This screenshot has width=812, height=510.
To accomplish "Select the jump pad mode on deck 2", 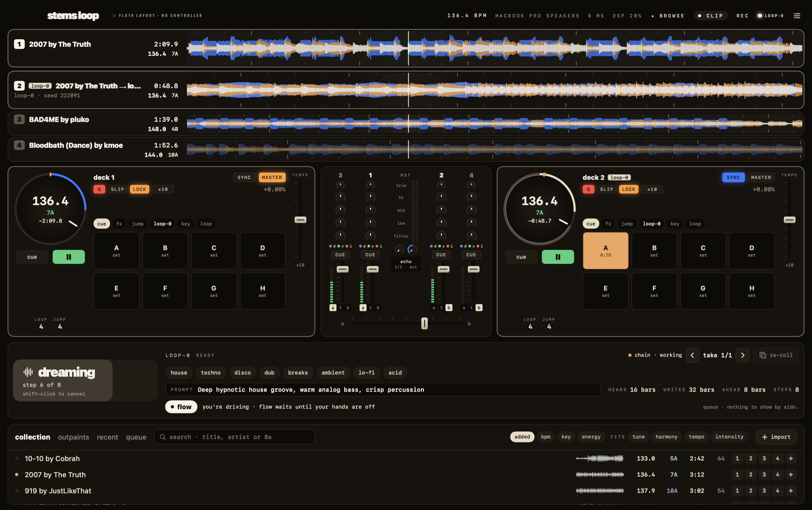I will click(627, 224).
